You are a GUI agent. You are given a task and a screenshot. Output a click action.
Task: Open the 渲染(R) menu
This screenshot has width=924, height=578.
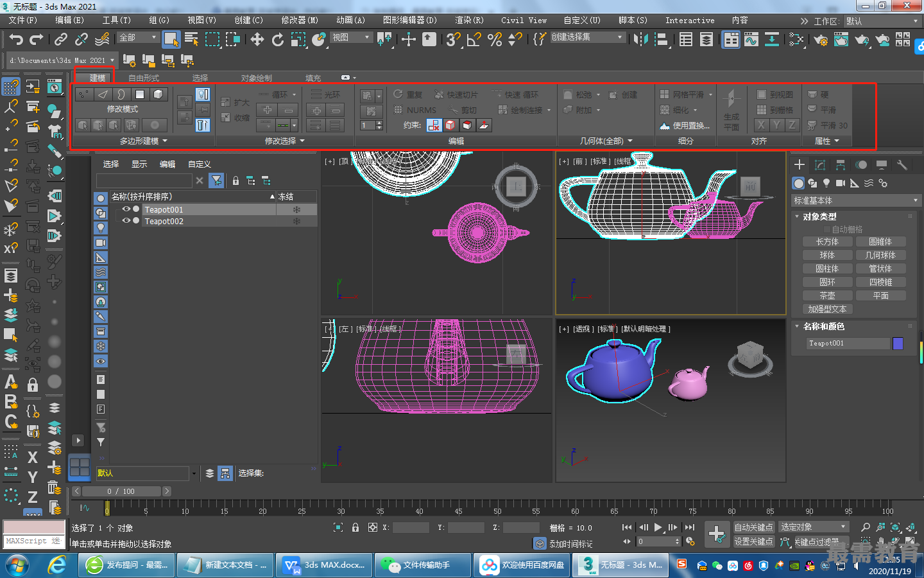pyautogui.click(x=469, y=21)
